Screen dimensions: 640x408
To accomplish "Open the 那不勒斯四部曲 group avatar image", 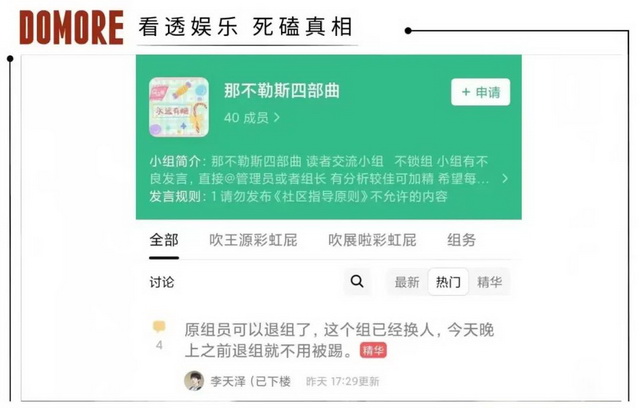I will coord(179,107).
